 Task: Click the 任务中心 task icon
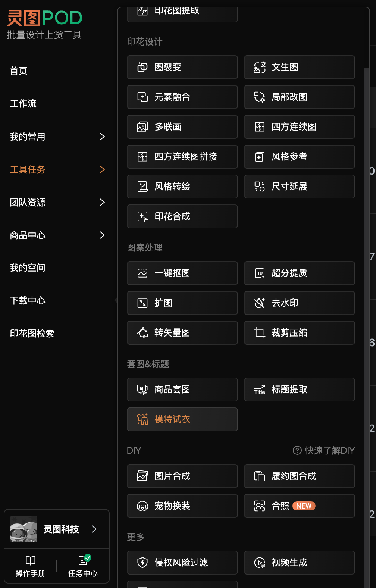[x=83, y=560]
